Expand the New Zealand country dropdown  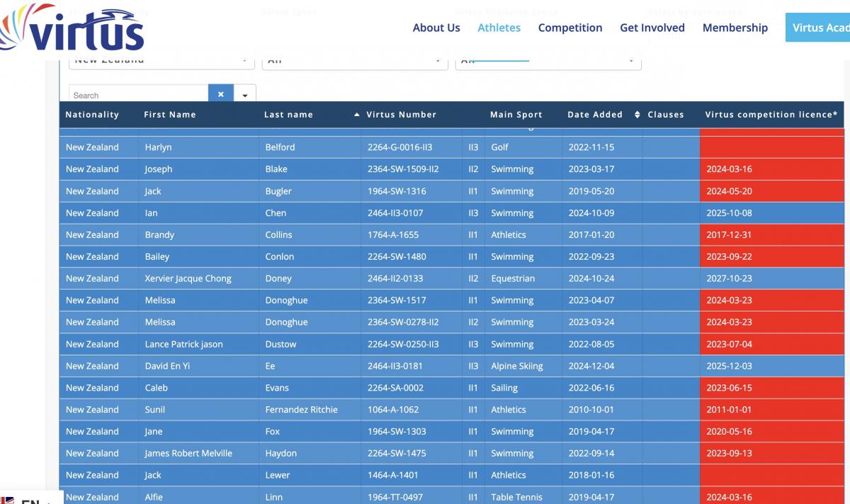tap(161, 62)
